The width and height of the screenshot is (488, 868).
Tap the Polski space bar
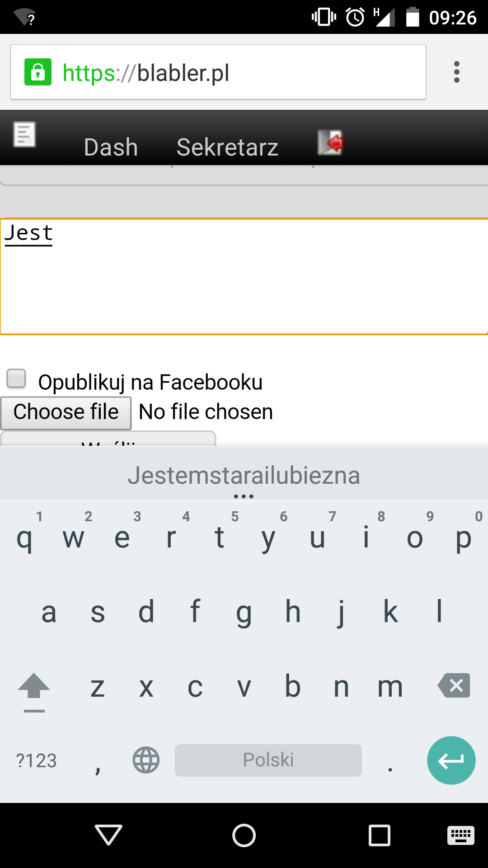[x=268, y=760]
